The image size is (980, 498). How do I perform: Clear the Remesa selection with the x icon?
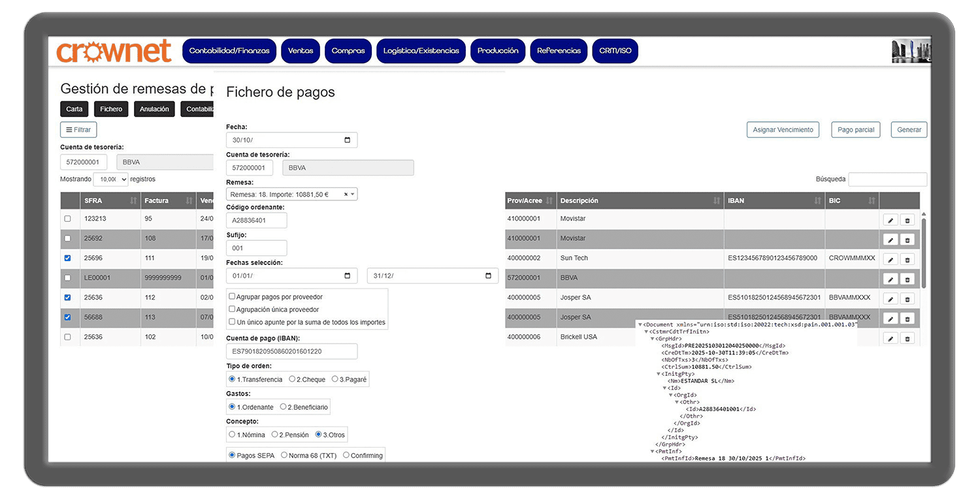coord(346,195)
